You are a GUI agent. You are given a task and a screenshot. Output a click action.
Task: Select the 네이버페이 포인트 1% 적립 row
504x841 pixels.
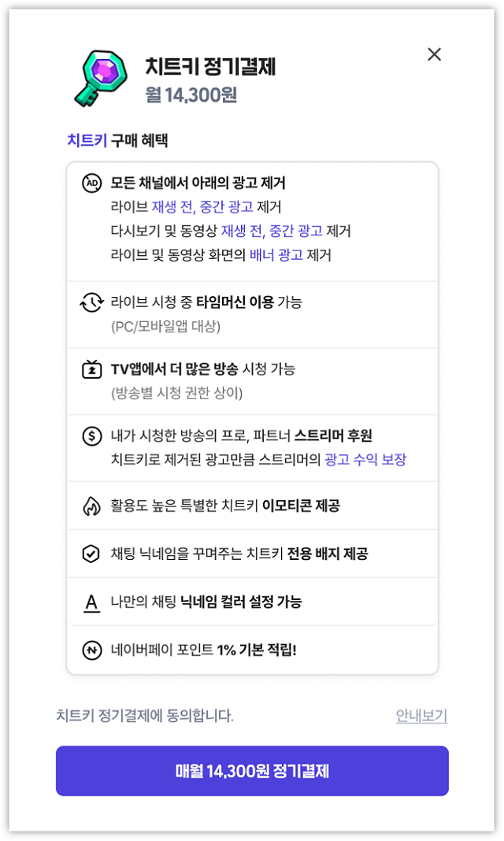tap(252, 650)
